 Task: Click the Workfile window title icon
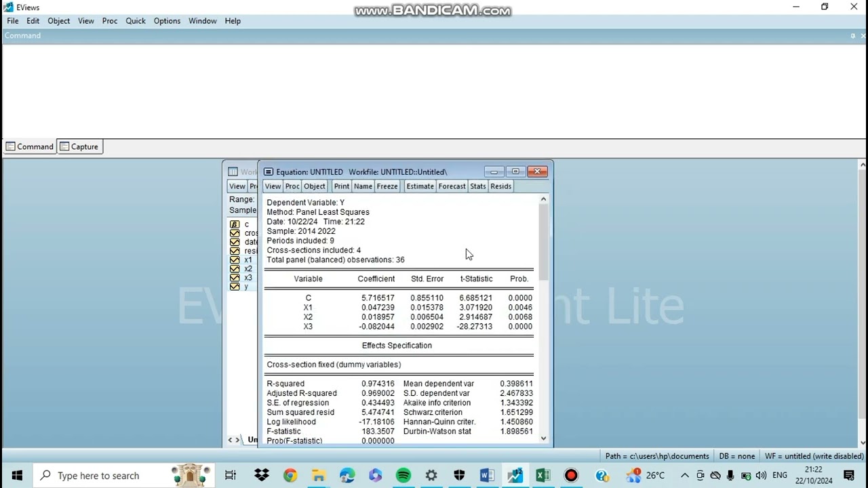[233, 172]
